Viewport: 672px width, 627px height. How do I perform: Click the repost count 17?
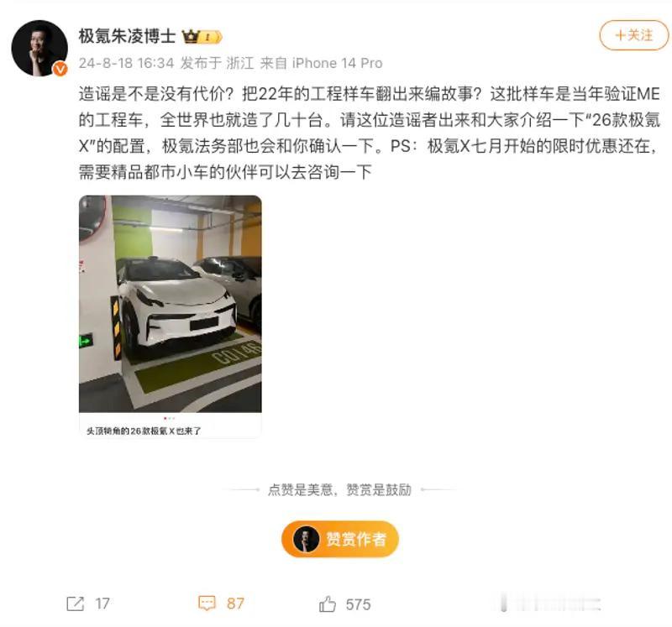[x=102, y=603]
